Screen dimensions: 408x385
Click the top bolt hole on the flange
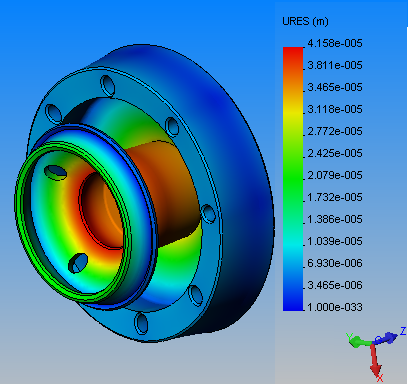(x=107, y=86)
